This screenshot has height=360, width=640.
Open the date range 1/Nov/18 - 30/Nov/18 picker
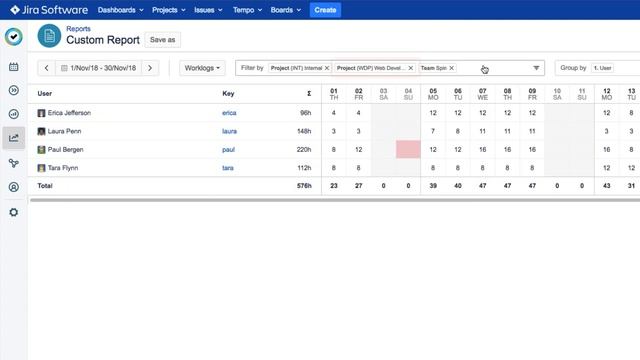[99, 68]
